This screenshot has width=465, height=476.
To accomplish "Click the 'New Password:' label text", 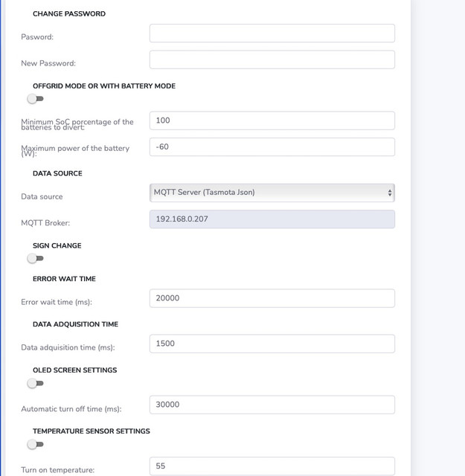I will [x=48, y=63].
